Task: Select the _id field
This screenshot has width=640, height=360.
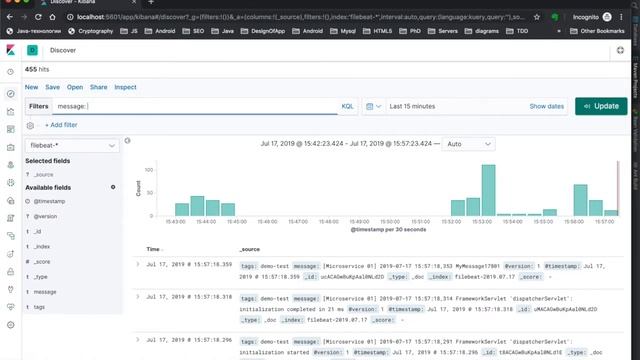Action: (x=37, y=231)
